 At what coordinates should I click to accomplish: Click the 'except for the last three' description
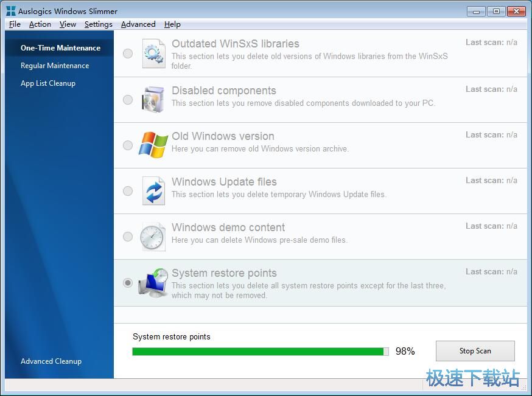click(x=309, y=290)
